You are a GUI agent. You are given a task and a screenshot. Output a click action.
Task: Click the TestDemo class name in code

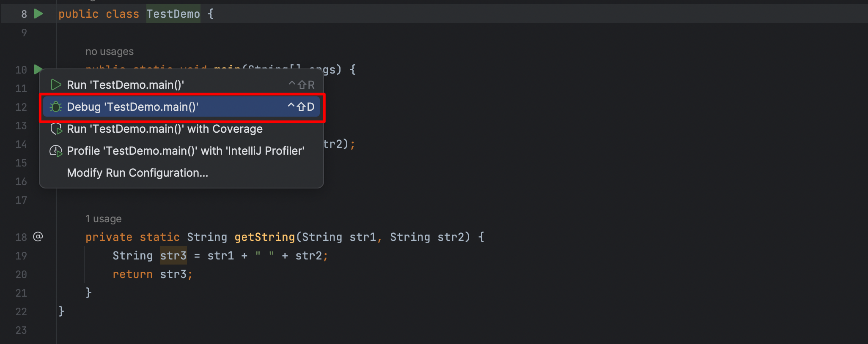(x=173, y=14)
